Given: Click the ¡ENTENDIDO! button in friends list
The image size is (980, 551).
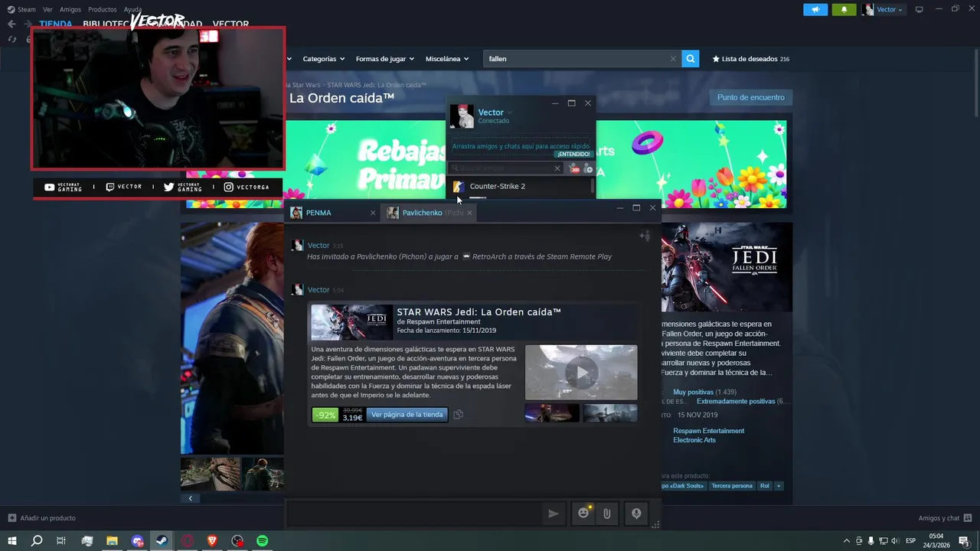Looking at the screenshot, I should 573,154.
